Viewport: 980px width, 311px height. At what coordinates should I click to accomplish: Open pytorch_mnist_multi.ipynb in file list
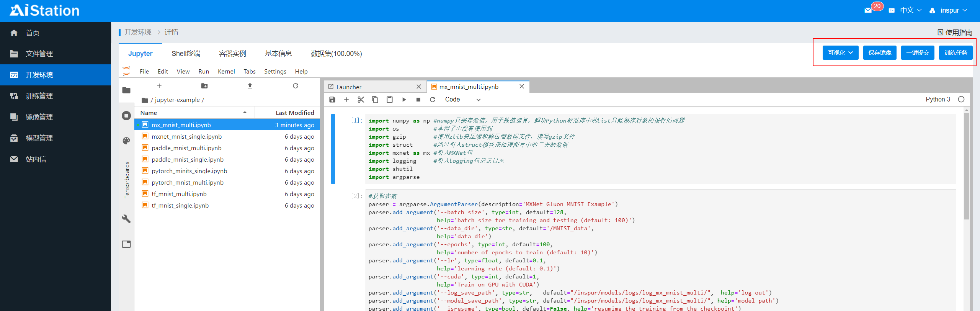pos(187,183)
